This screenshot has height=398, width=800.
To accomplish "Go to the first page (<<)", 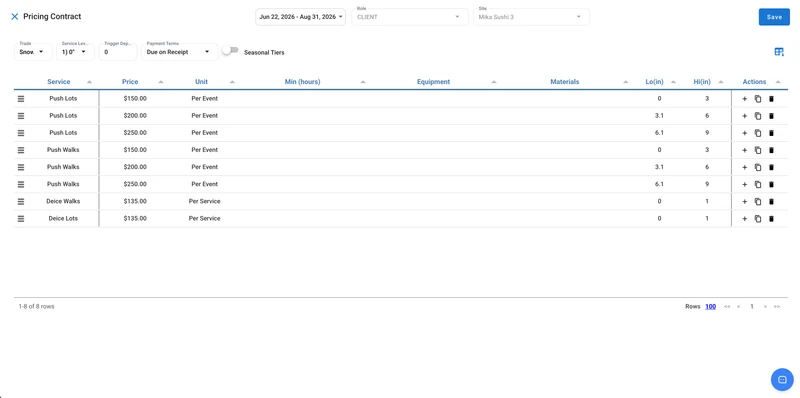I will click(727, 307).
